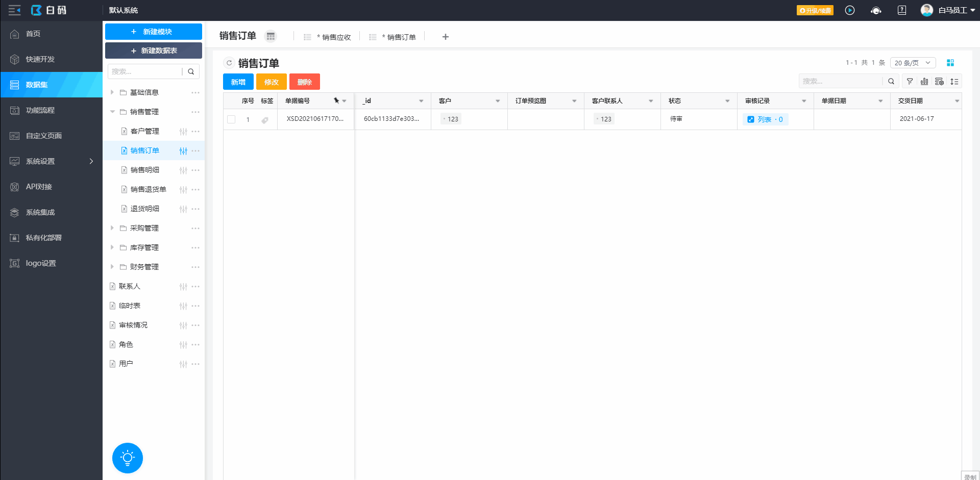Open the 状态 column dropdown arrow
Image resolution: width=980 pixels, height=480 pixels.
(727, 101)
